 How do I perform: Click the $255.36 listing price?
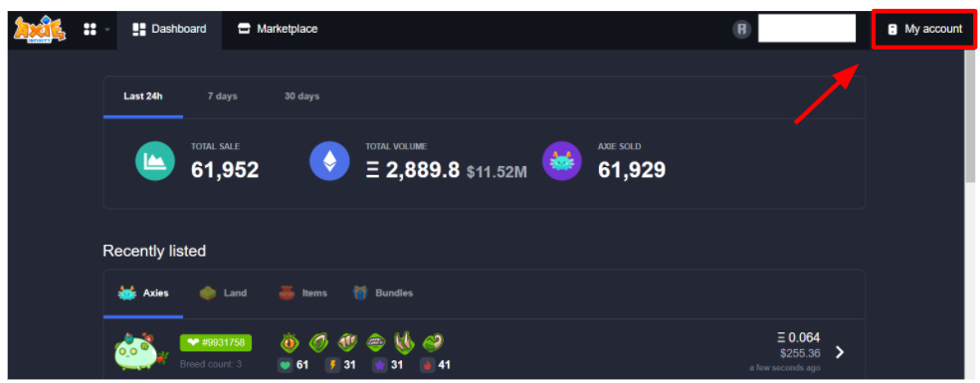click(x=800, y=353)
